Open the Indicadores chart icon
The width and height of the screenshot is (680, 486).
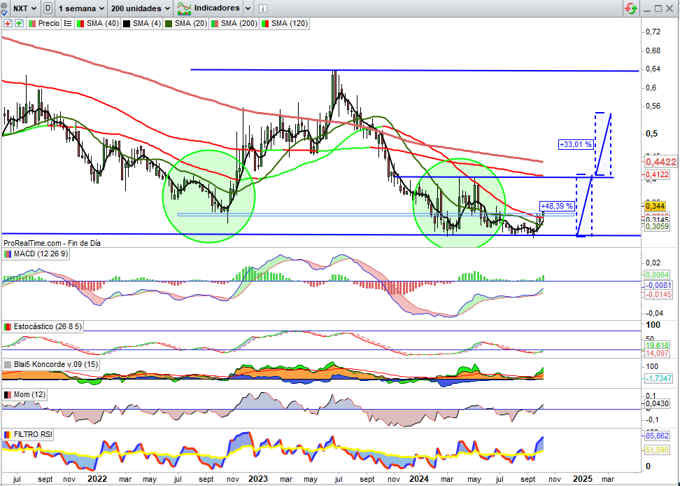tap(184, 8)
